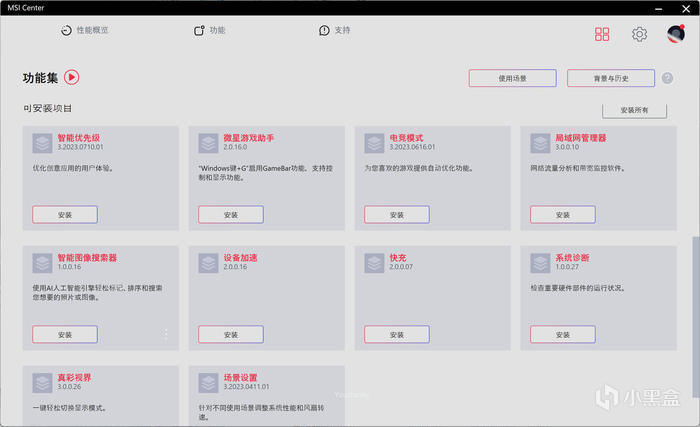The height and width of the screenshot is (427, 700).
Task: Click the 功能集 heading text
Action: 40,78
